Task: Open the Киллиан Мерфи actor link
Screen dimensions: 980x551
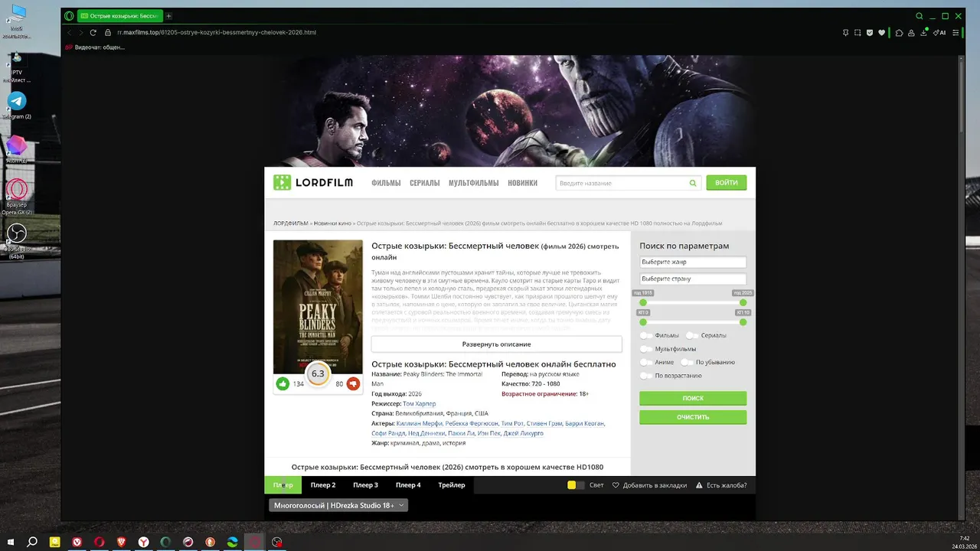Action: (x=420, y=423)
